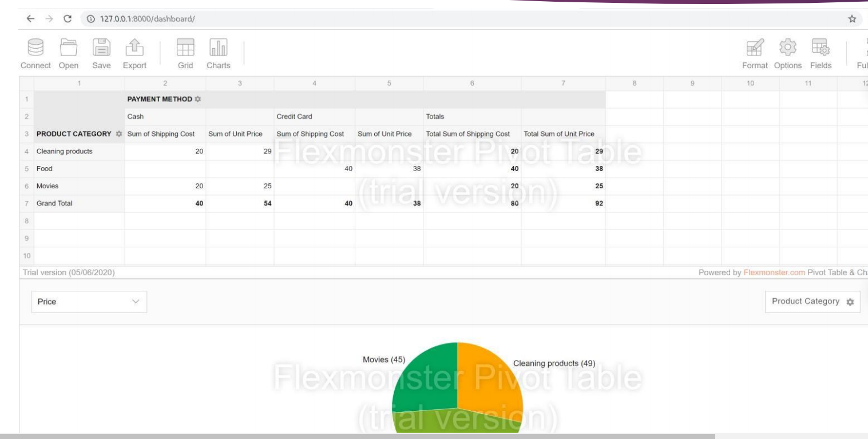Click the 'Trial version (05/06/2020)' status text
The height and width of the screenshot is (439, 868).
pyautogui.click(x=69, y=272)
